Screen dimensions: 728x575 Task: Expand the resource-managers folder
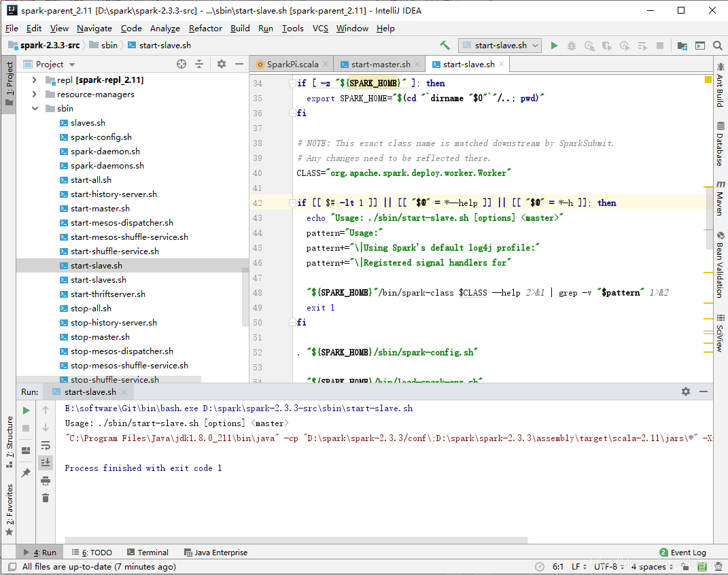pyautogui.click(x=35, y=94)
